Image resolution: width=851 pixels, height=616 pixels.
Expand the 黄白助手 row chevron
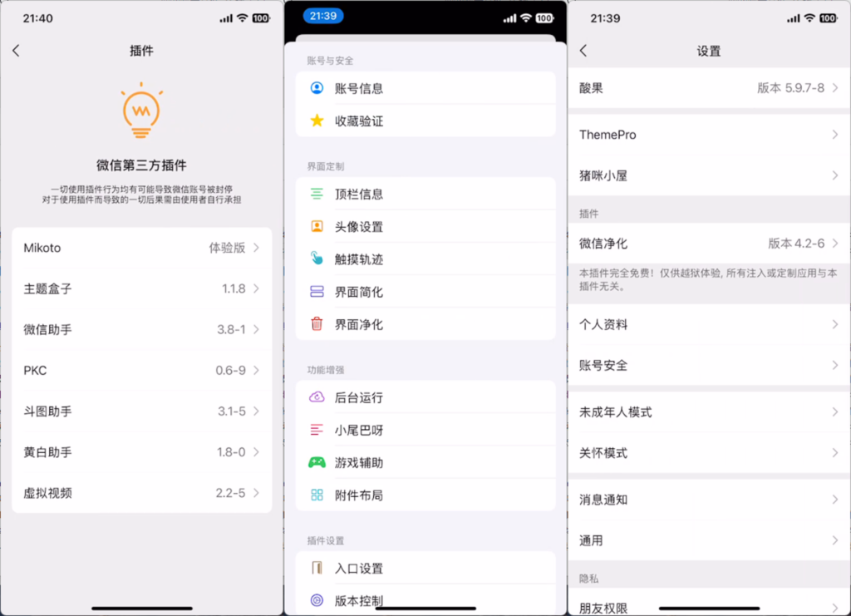point(257,452)
